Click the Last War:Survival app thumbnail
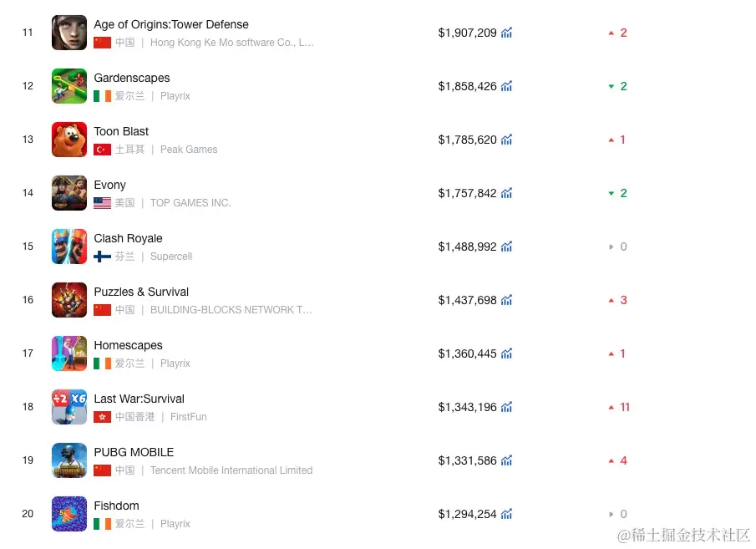 [69, 407]
